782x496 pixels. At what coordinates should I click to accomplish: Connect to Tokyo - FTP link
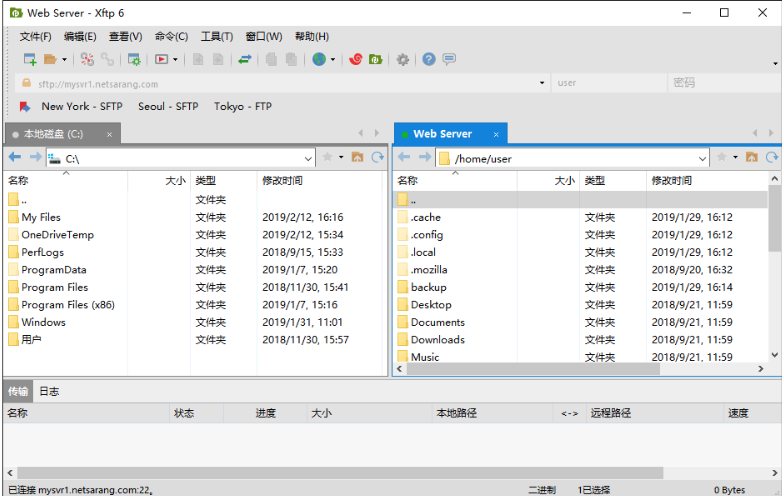242,106
